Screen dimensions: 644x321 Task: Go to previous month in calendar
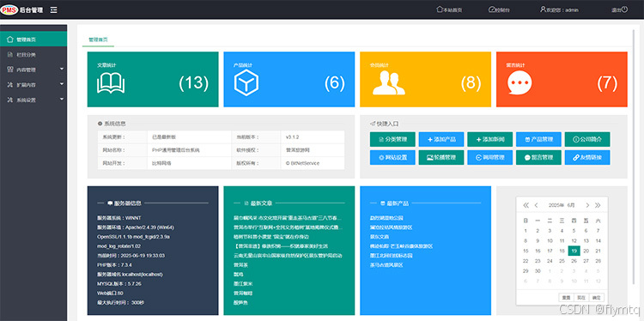(x=536, y=205)
